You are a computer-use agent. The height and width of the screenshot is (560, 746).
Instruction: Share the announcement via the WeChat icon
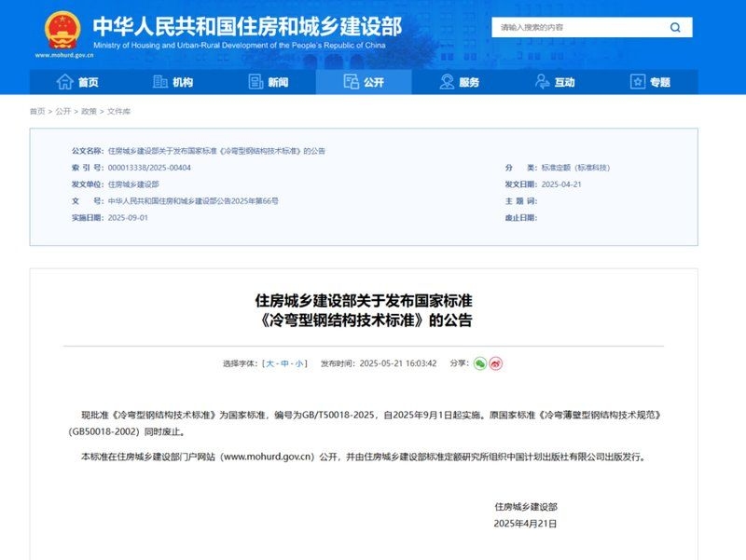[x=478, y=363]
